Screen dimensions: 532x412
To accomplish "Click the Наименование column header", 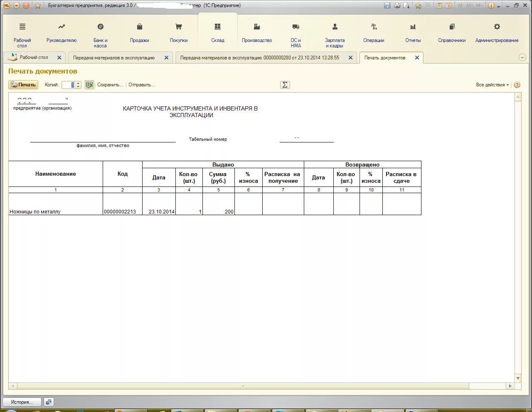I will 56,174.
